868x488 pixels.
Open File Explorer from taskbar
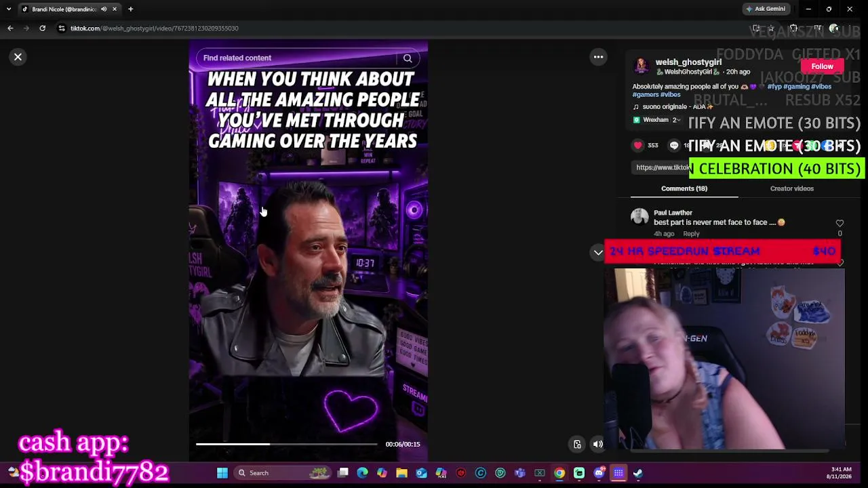click(401, 473)
